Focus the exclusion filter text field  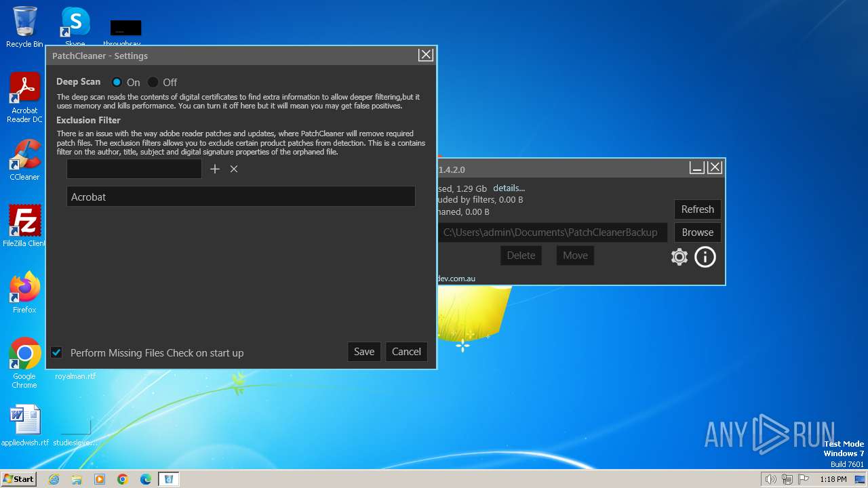(x=134, y=169)
